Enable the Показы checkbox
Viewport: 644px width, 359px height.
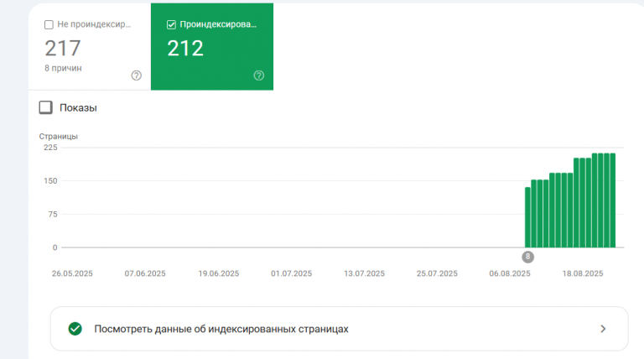tap(45, 107)
